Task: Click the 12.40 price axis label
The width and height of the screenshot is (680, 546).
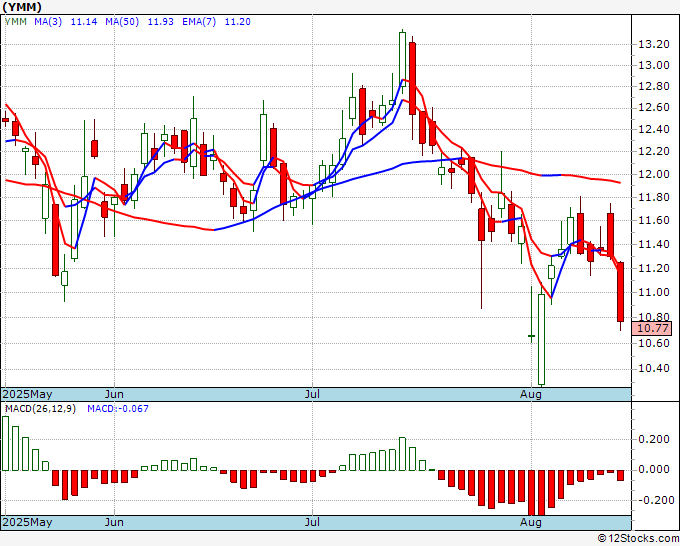Action: pyautogui.click(x=654, y=129)
